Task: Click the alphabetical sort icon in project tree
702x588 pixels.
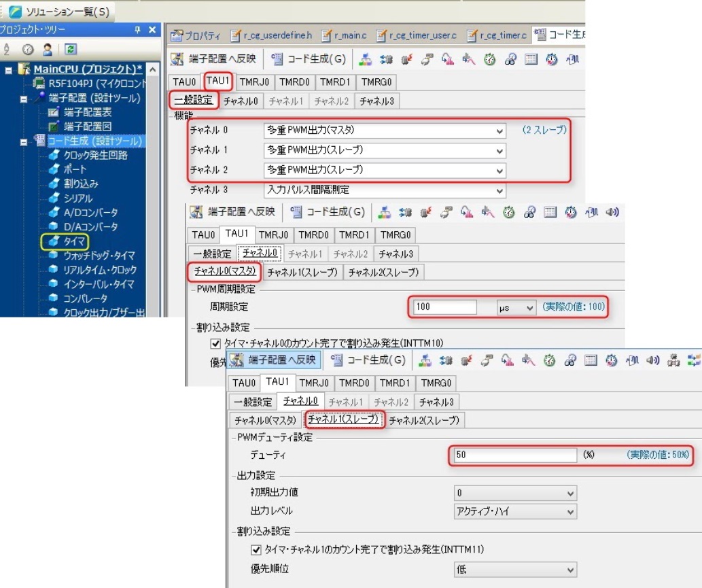Action: tap(7, 49)
